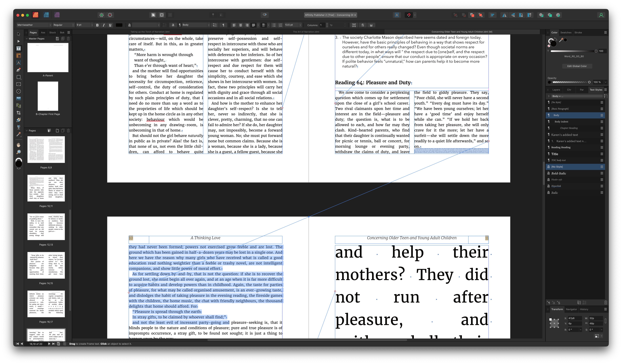Click the text color black swatch

119,25
